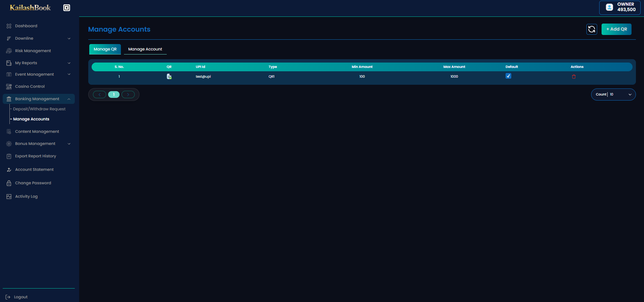Click the OWNER 493,500 balance box

point(620,7)
